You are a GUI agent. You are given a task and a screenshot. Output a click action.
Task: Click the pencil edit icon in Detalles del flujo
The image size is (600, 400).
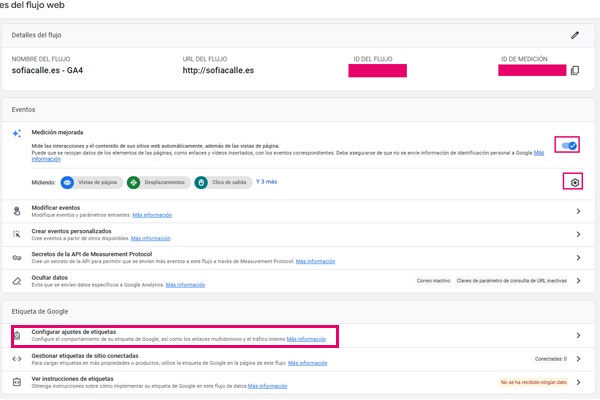(575, 35)
